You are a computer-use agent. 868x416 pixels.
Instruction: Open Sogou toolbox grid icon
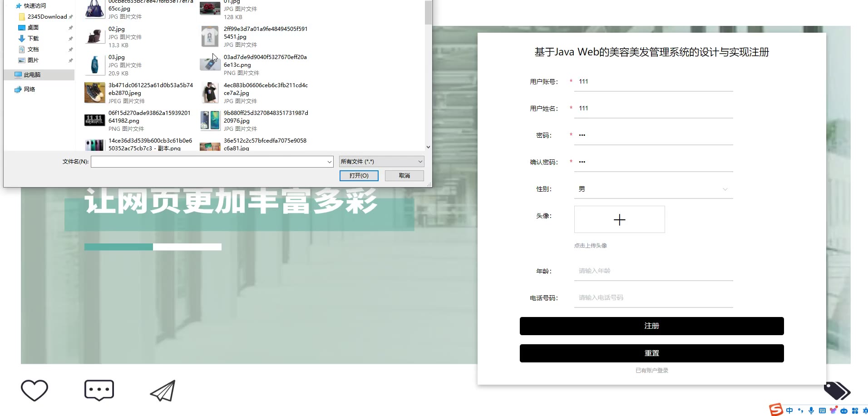tap(855, 411)
